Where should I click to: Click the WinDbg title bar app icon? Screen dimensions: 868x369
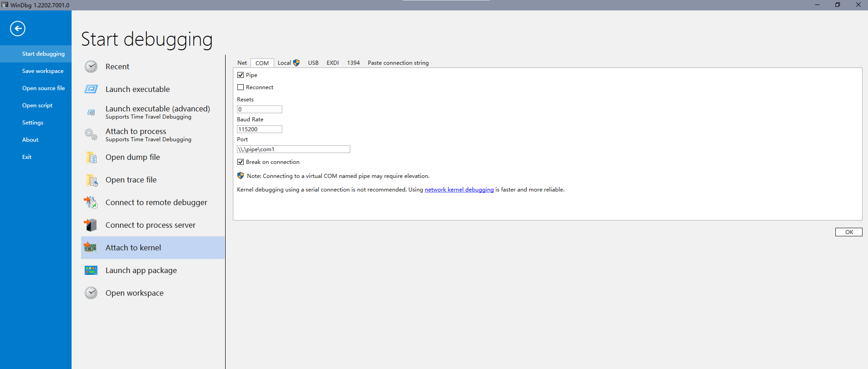(x=5, y=5)
